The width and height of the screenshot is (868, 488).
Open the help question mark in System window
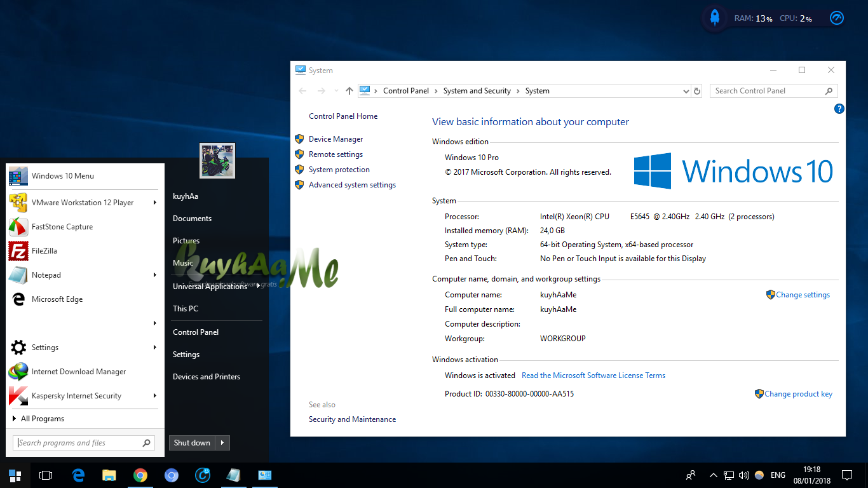pos(839,109)
